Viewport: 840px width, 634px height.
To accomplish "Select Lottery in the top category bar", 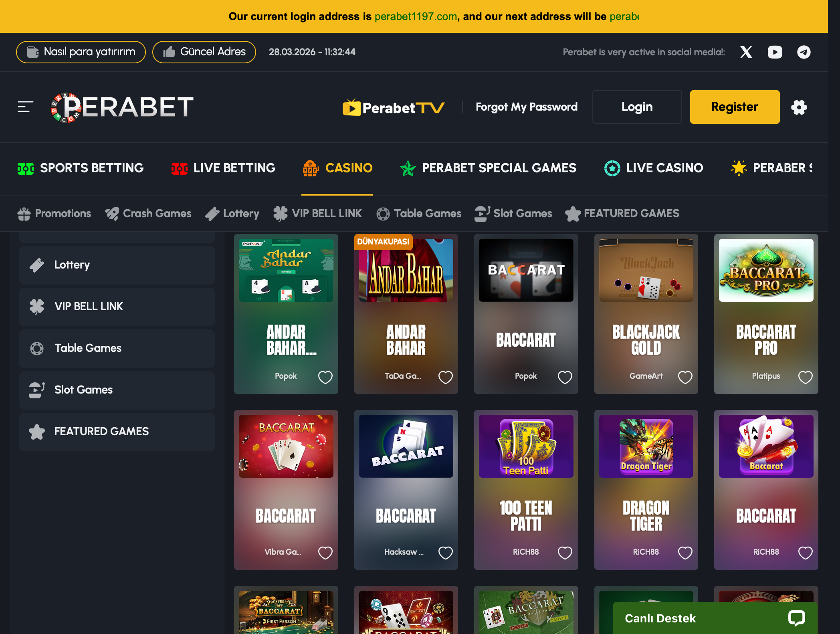I will tap(232, 214).
